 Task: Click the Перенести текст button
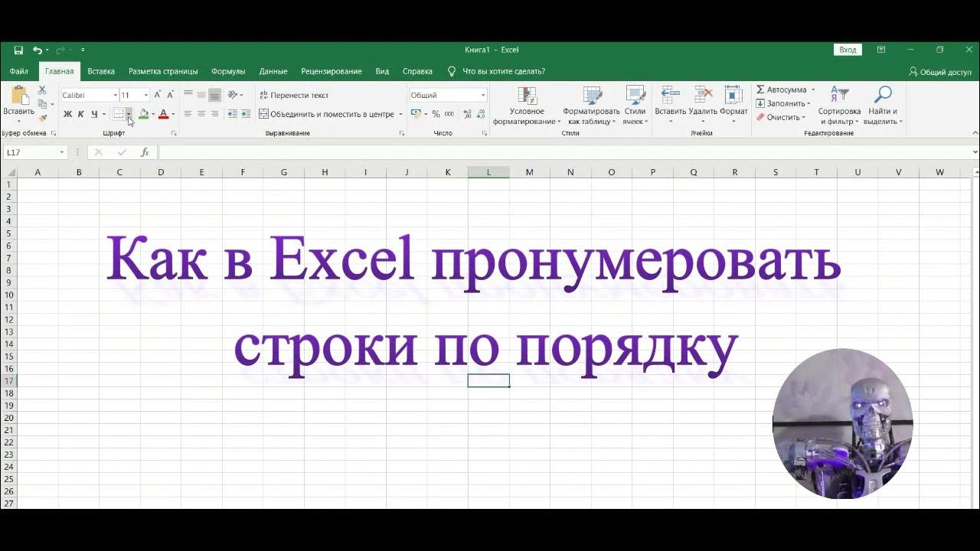point(294,95)
